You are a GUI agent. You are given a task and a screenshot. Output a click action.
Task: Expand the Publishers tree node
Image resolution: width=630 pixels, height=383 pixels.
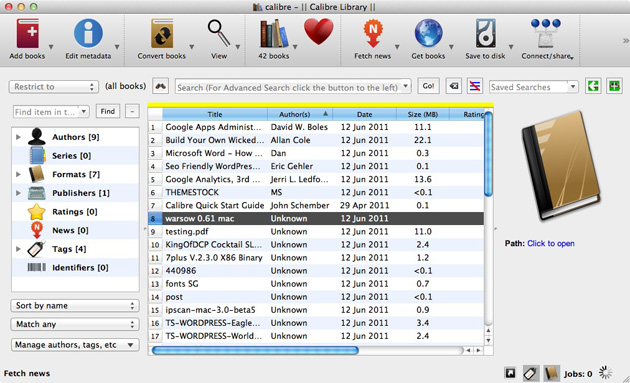(18, 193)
